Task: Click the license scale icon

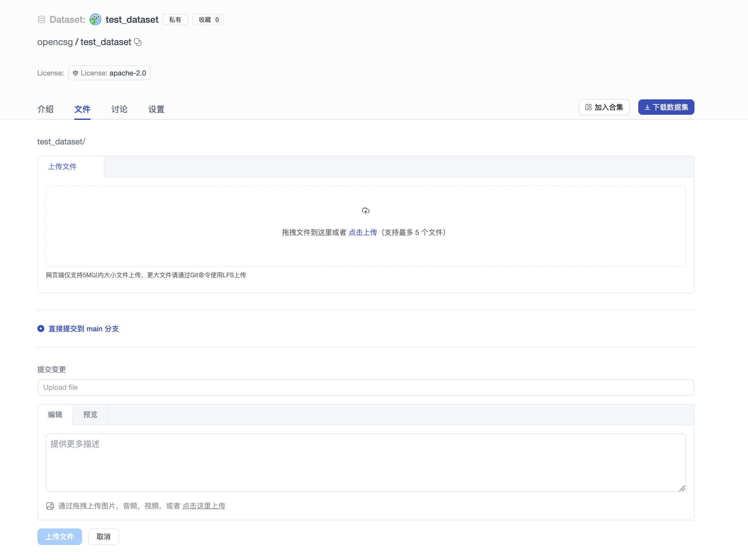Action: [x=75, y=73]
